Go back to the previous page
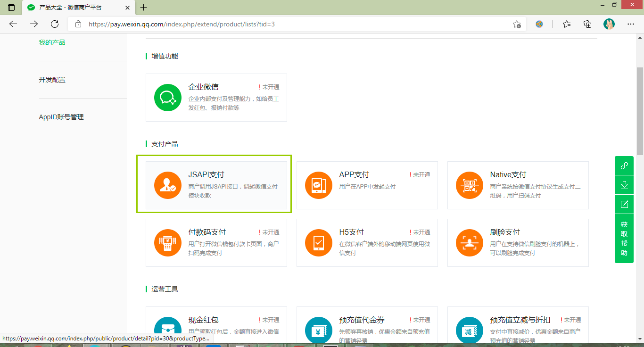Screen dimensions: 644x347 coord(13,24)
